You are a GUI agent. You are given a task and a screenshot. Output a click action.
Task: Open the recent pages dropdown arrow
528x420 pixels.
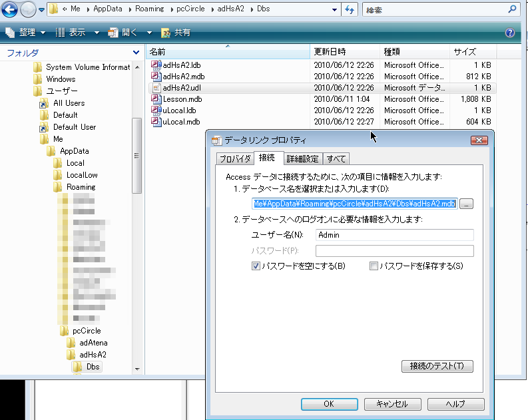click(41, 10)
